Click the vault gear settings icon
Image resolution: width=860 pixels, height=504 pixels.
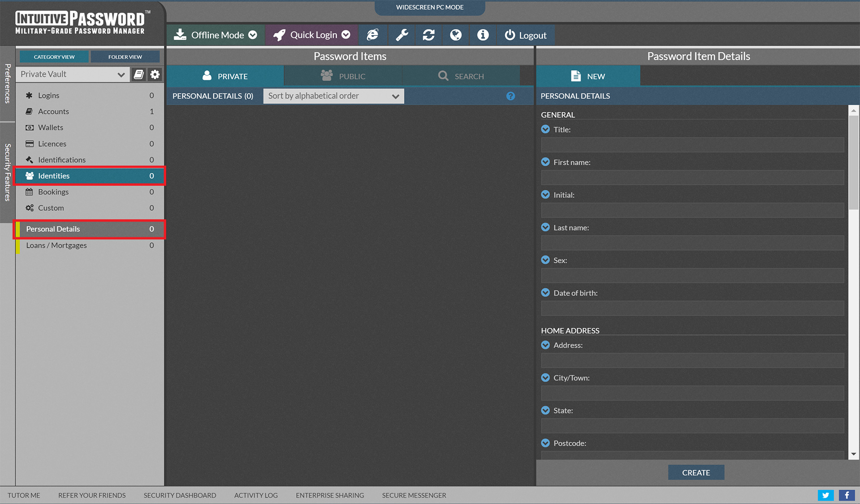pyautogui.click(x=155, y=74)
